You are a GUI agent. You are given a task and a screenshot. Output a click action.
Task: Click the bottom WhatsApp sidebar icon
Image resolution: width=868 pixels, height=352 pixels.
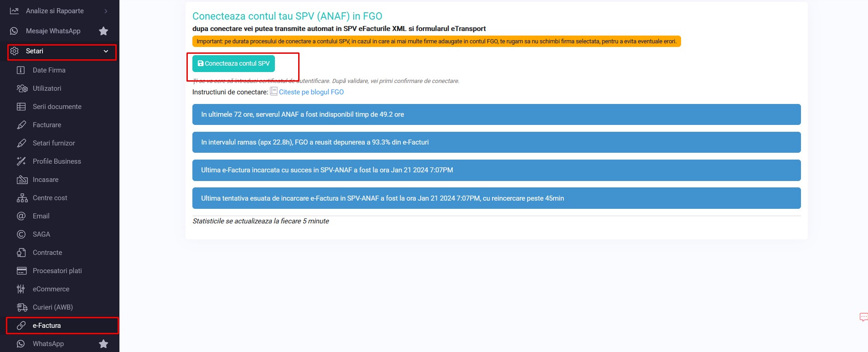[x=21, y=344]
